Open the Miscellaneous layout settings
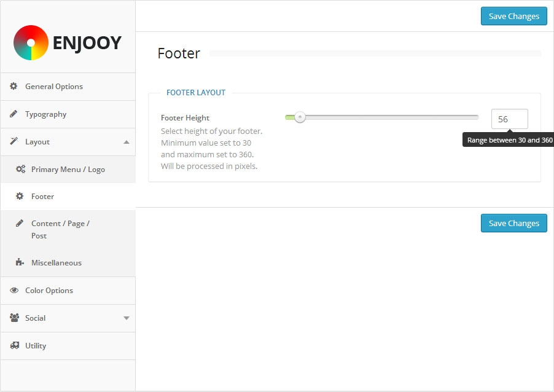This screenshot has width=554, height=392. (x=57, y=263)
